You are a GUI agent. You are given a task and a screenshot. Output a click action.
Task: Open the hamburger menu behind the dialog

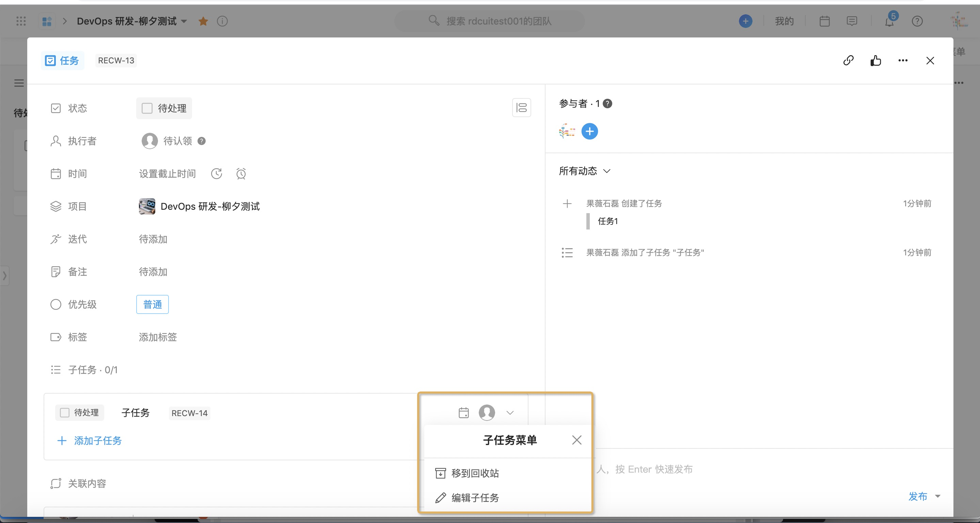(x=19, y=83)
